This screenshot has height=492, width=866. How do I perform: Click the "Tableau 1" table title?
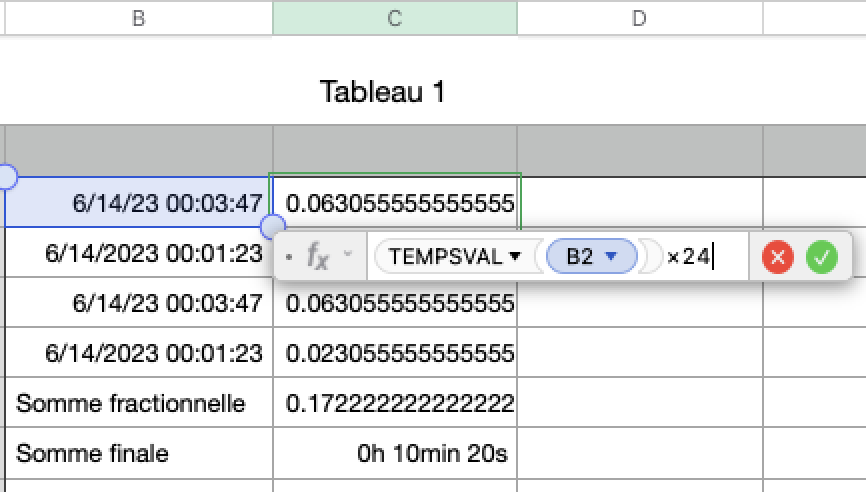tap(382, 92)
